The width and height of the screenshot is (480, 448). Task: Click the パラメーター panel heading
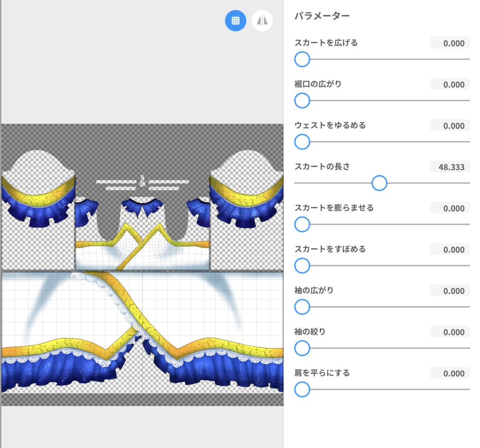click(x=322, y=15)
